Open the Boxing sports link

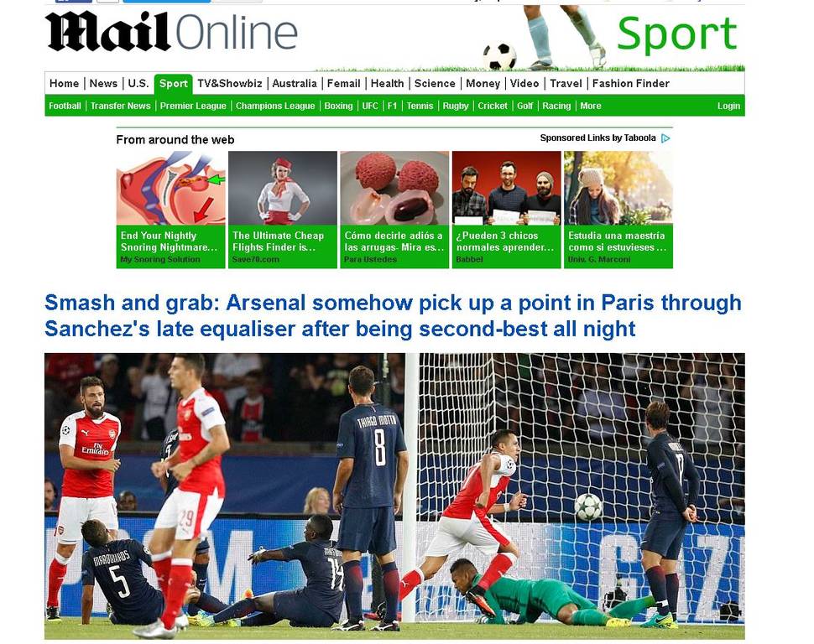(x=338, y=106)
